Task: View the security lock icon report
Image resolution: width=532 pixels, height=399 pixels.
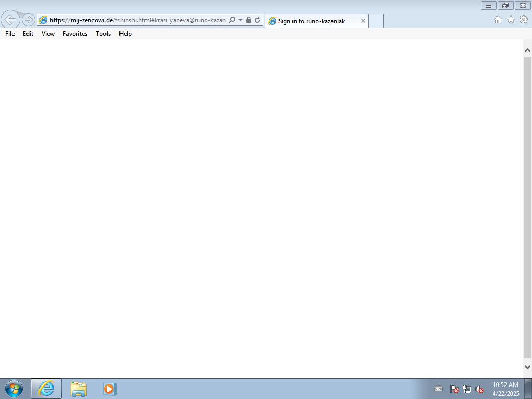Action: click(x=249, y=20)
